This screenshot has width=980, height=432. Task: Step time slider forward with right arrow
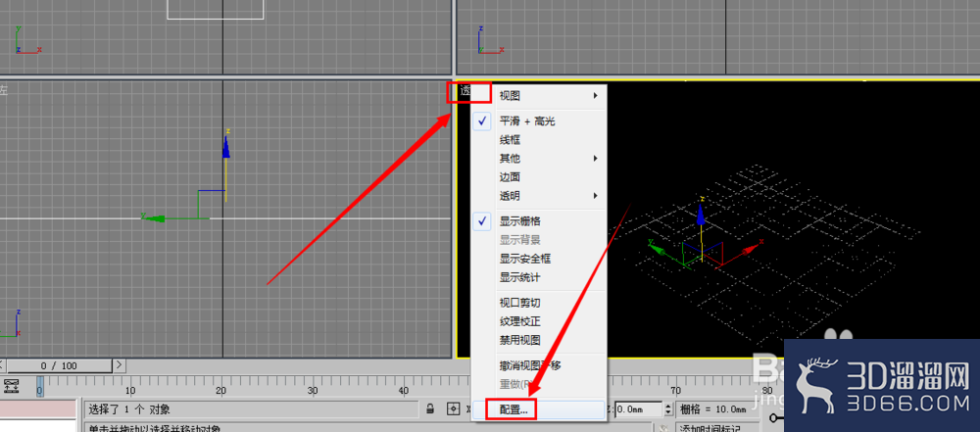(119, 365)
